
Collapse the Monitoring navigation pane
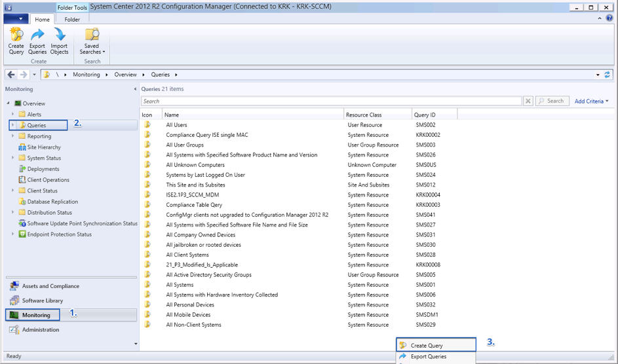(x=135, y=89)
